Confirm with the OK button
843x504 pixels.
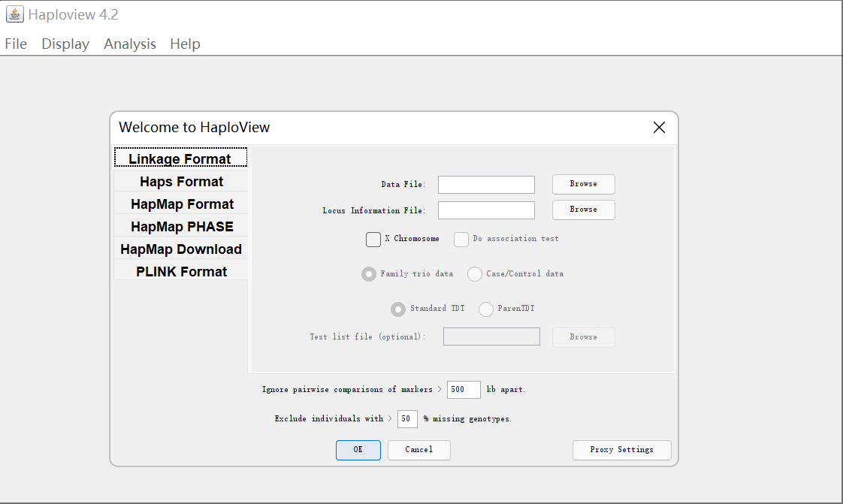[358, 450]
